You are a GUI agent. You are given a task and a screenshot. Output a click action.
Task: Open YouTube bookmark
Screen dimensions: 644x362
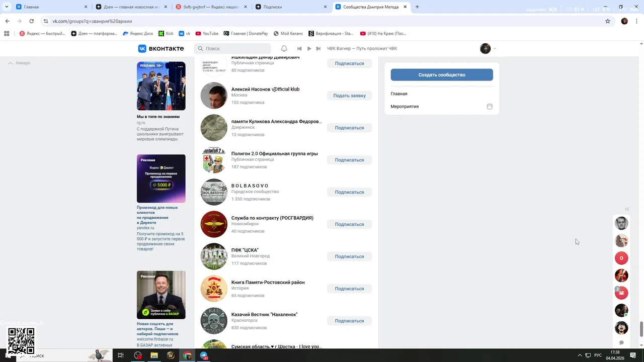tap(207, 34)
